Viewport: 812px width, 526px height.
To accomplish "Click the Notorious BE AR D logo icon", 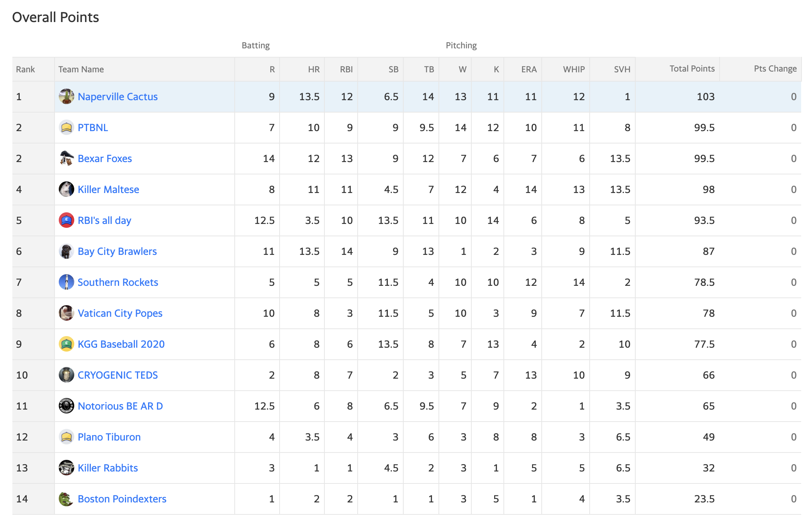I will tap(67, 406).
